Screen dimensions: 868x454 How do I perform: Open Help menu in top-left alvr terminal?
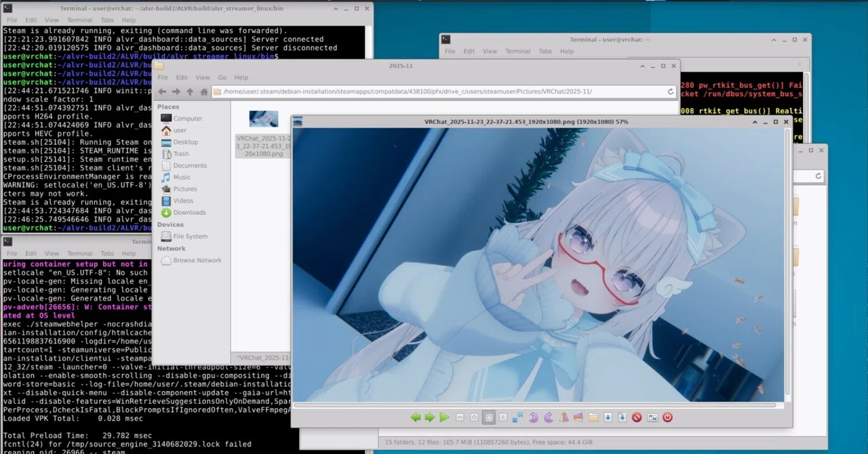(129, 20)
